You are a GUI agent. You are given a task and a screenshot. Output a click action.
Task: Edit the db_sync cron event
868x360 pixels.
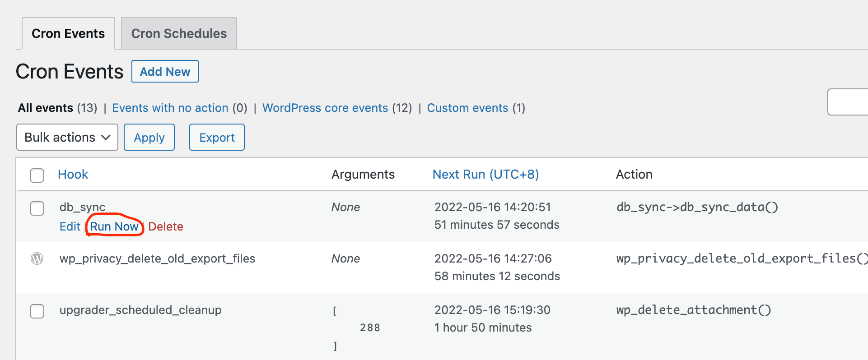[x=70, y=226]
